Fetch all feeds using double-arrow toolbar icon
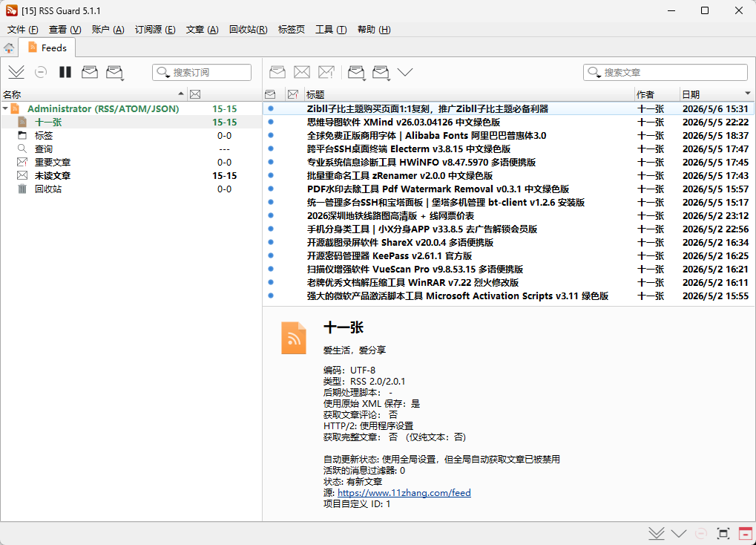This screenshot has width=756, height=545. coord(16,73)
